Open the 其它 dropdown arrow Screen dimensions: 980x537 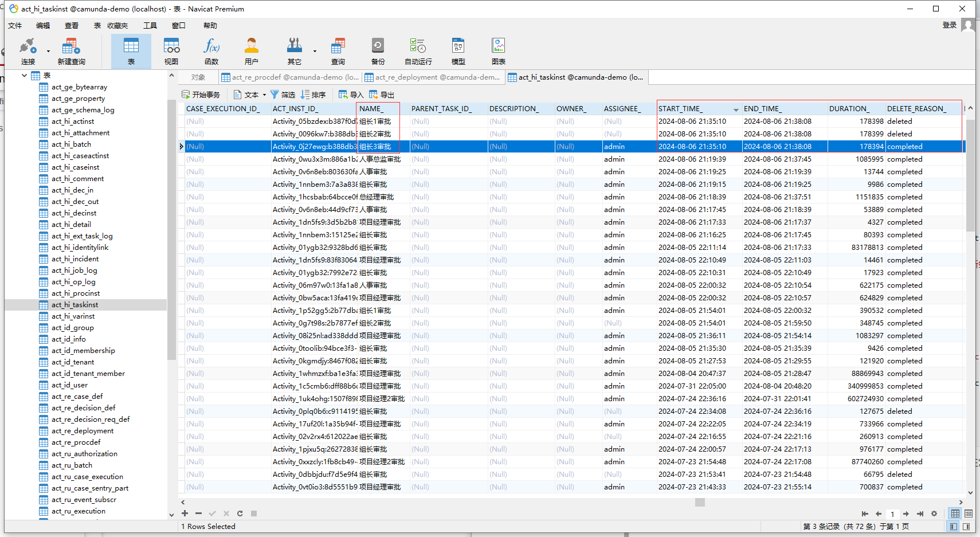pos(315,51)
